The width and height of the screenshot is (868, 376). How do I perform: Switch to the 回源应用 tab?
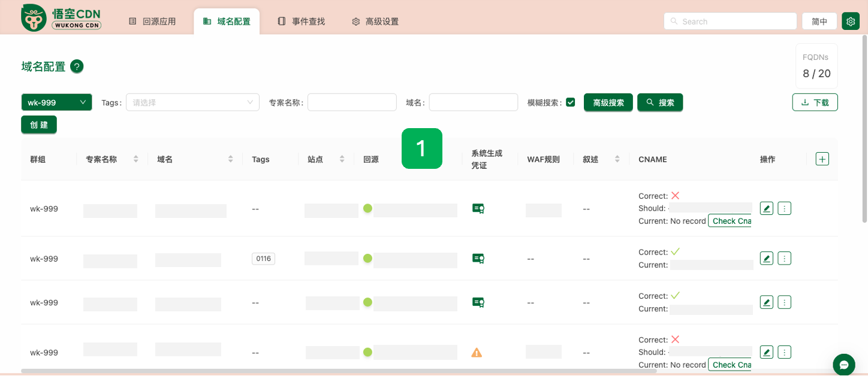152,22
